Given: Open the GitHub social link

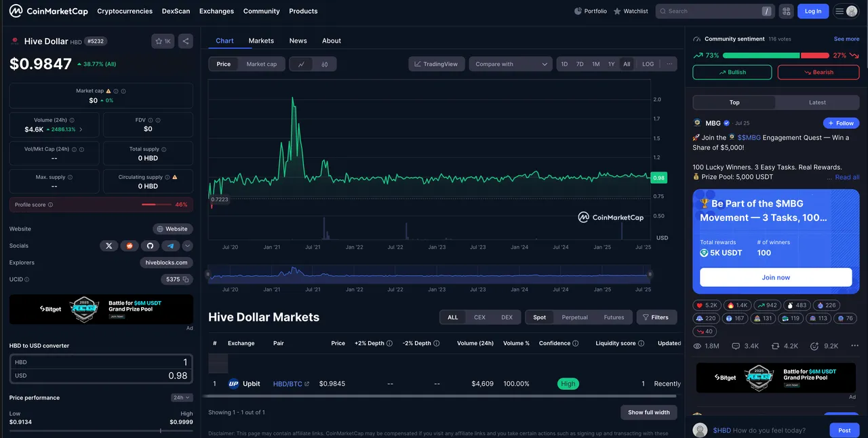Looking at the screenshot, I should 150,245.
